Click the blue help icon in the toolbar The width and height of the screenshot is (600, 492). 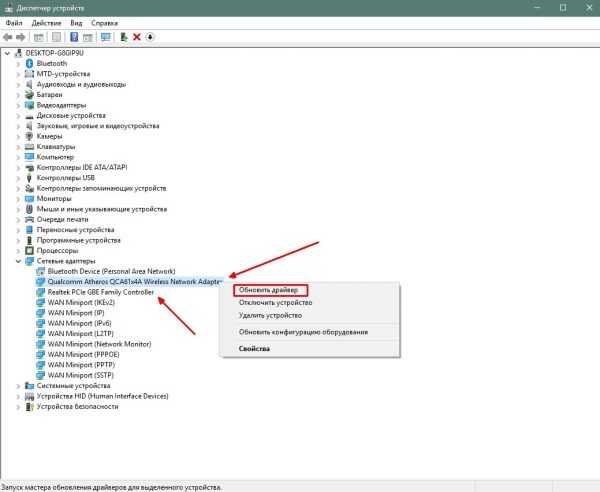point(74,37)
